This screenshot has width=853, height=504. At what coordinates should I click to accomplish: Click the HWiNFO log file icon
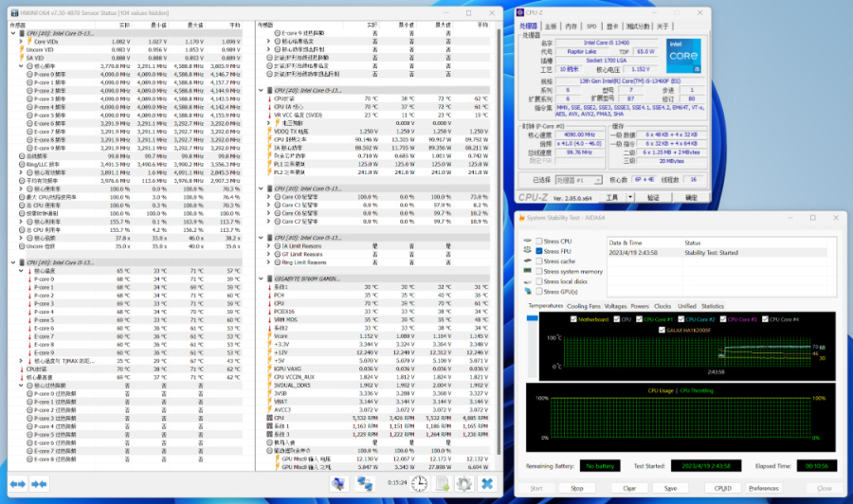click(x=443, y=484)
